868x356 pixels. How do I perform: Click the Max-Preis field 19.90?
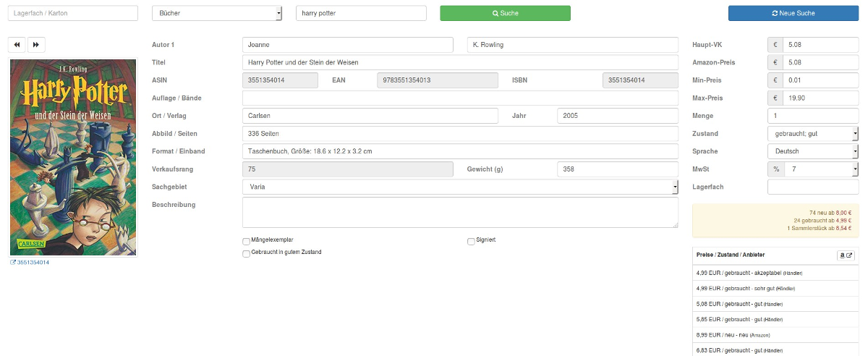821,98
